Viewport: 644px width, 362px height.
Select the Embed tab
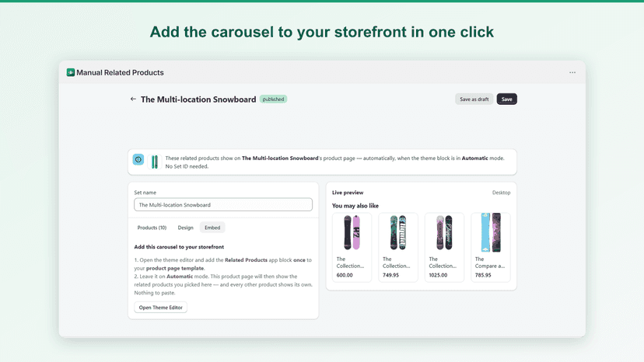click(212, 228)
